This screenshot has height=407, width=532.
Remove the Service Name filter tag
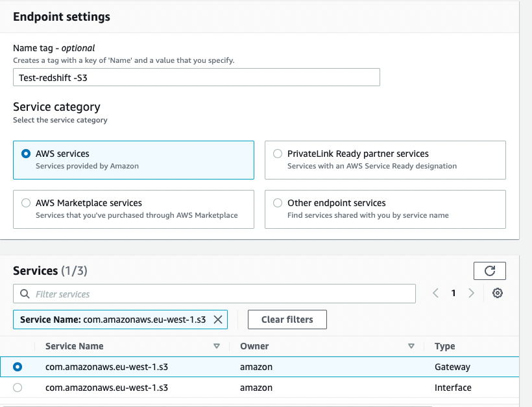coord(218,320)
